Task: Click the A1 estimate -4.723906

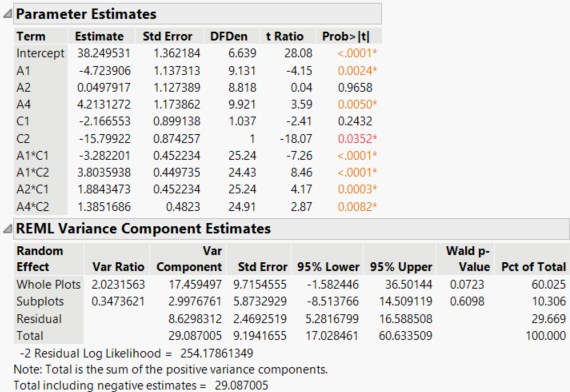Action: coord(105,71)
